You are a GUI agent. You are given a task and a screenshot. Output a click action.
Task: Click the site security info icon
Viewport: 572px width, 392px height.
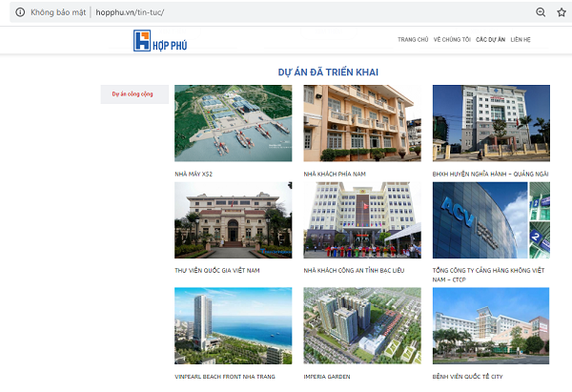[x=19, y=11]
